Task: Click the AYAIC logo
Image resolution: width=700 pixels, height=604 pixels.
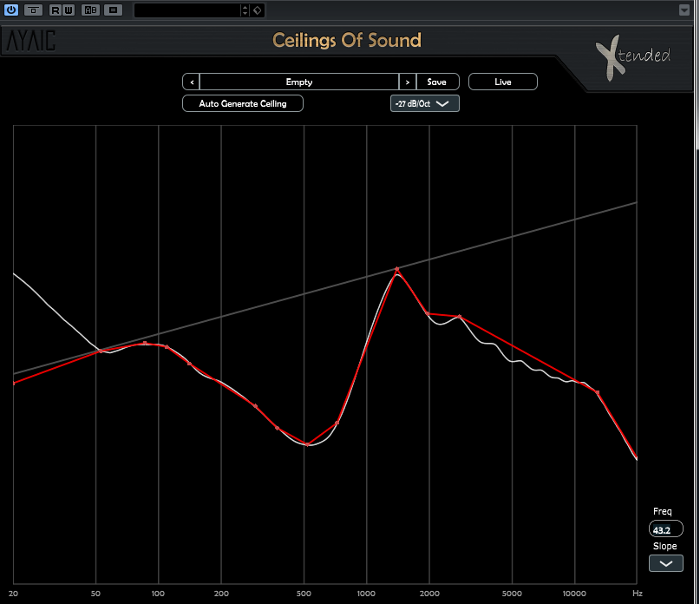Action: click(x=31, y=42)
